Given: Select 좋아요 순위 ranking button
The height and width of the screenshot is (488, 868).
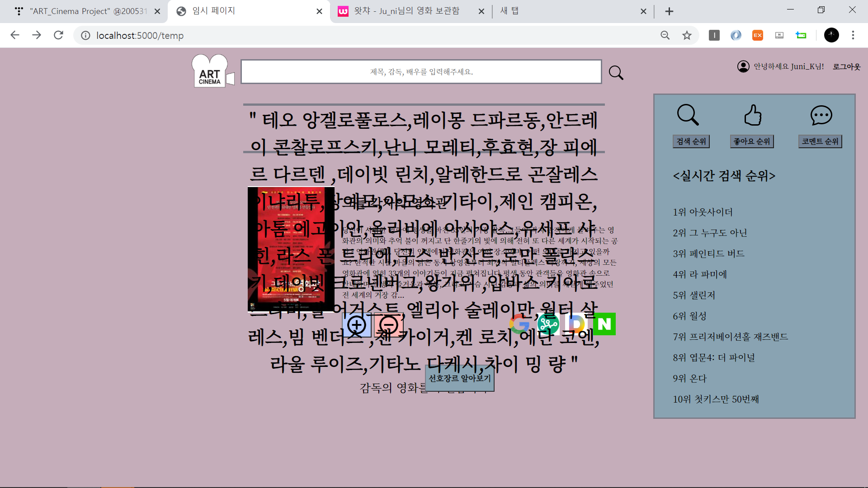Looking at the screenshot, I should pos(752,141).
